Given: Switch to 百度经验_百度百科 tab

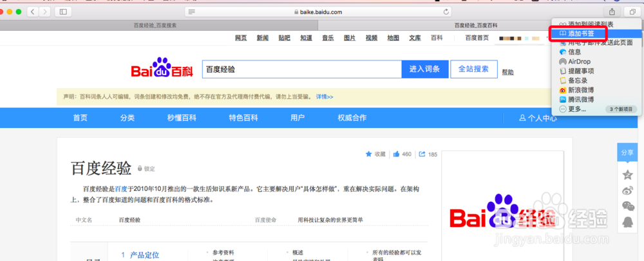Looking at the screenshot, I should click(476, 25).
